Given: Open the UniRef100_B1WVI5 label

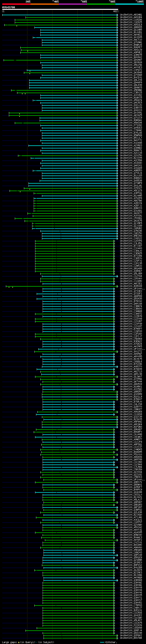Looking at the screenshot, I should pos(131,98).
